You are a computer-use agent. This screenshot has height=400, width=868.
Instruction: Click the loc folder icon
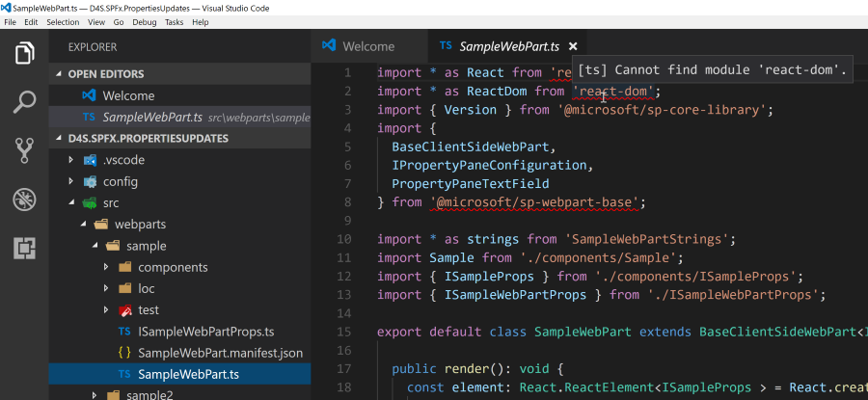pos(125,289)
